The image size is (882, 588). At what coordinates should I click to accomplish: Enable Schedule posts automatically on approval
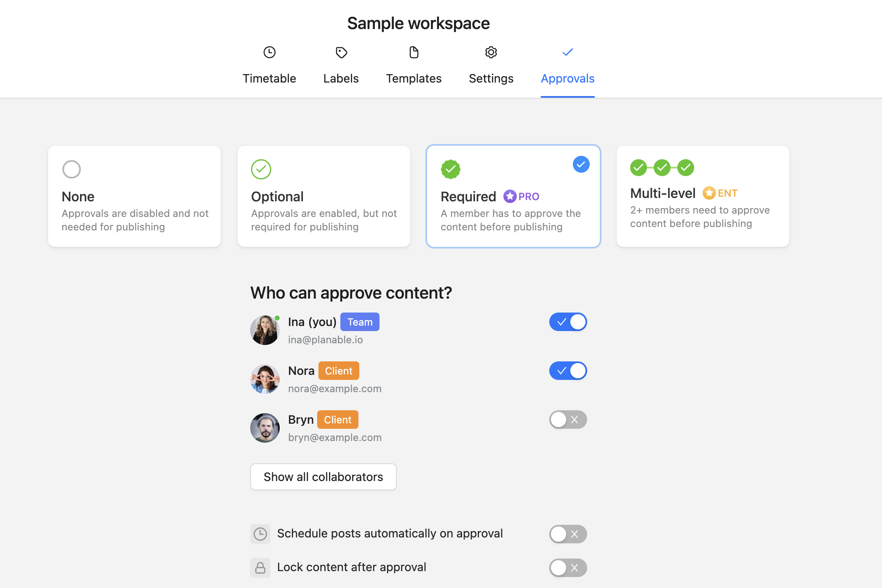pos(568,534)
